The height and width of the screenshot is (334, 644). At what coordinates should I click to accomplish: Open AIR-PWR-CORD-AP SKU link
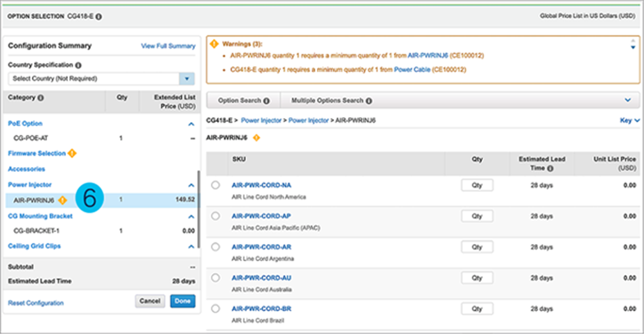(x=261, y=216)
